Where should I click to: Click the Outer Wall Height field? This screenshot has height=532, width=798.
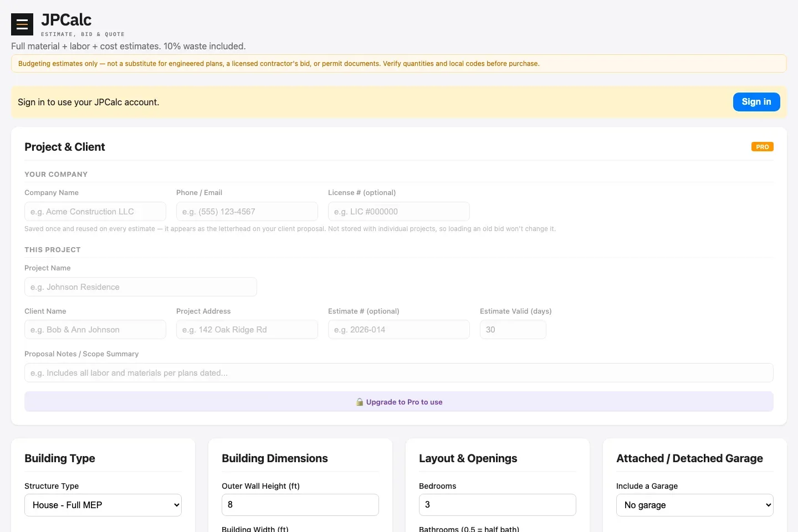point(300,505)
